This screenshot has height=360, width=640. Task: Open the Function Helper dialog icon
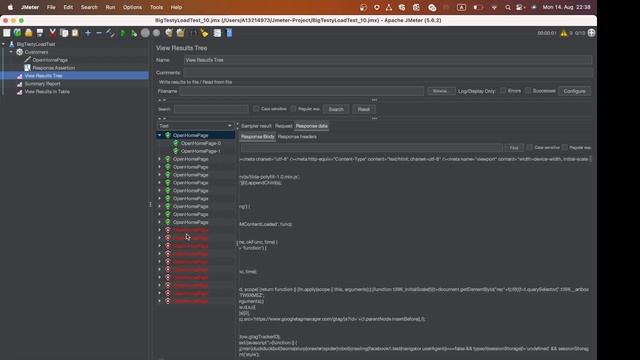click(x=217, y=33)
